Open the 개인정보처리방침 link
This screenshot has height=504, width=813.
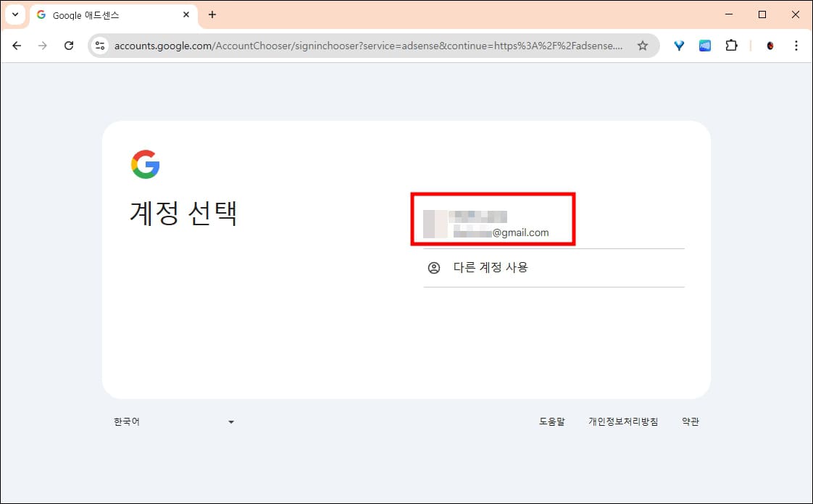[623, 421]
